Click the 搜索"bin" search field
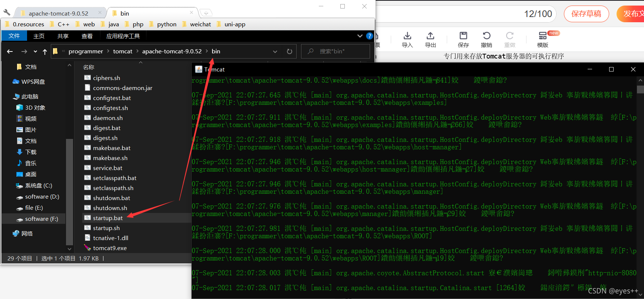This screenshot has height=299, width=644. (336, 51)
